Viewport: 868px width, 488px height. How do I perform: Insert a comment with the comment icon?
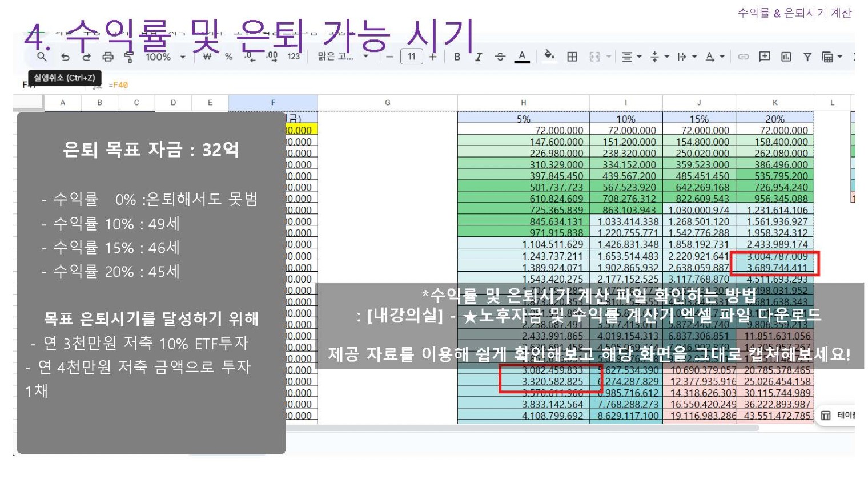tap(764, 57)
